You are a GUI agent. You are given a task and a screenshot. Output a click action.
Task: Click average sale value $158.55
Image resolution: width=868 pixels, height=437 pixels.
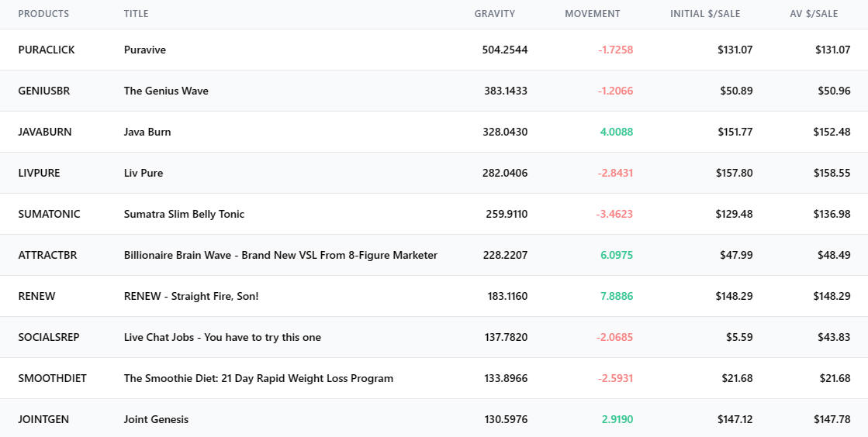click(832, 173)
